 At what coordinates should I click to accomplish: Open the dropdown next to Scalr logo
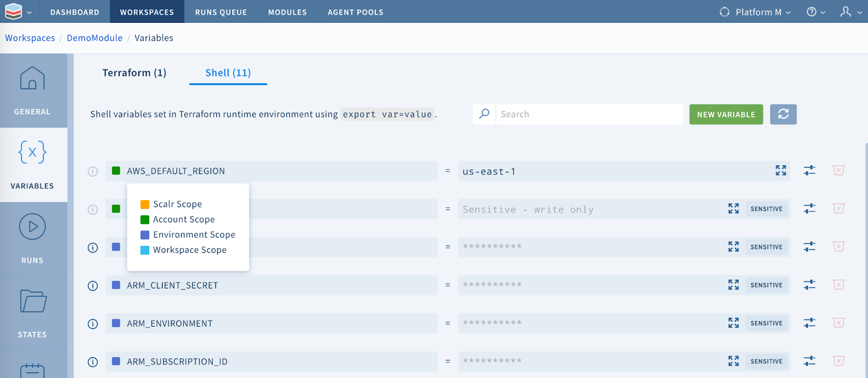point(29,12)
